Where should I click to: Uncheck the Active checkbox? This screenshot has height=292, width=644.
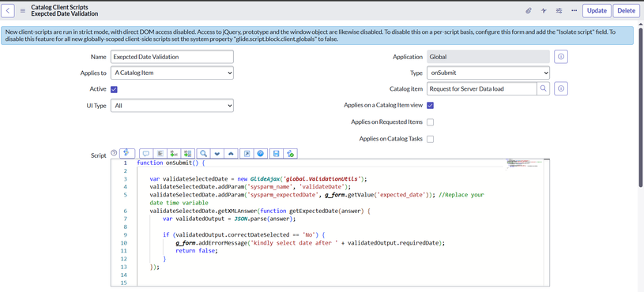pyautogui.click(x=114, y=89)
